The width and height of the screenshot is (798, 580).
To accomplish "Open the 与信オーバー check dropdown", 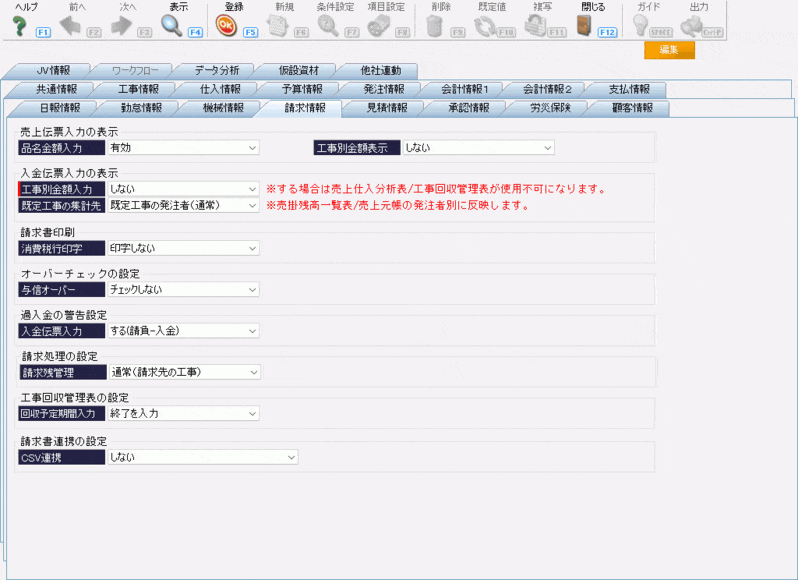I will tap(182, 290).
